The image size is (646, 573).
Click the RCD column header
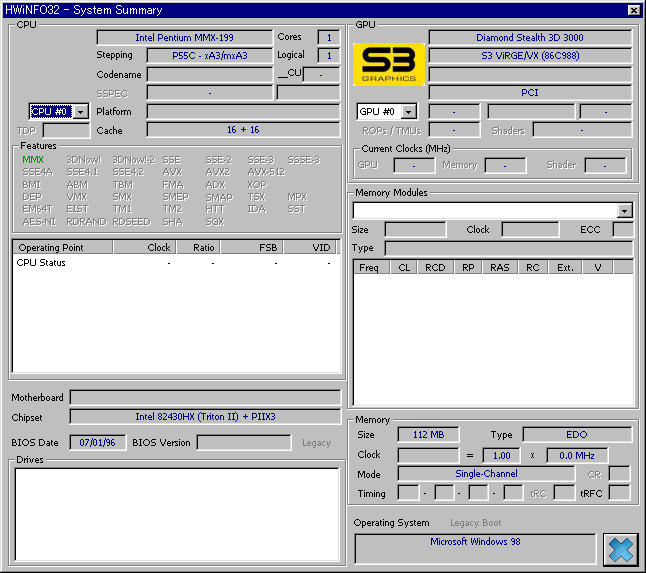click(x=435, y=268)
